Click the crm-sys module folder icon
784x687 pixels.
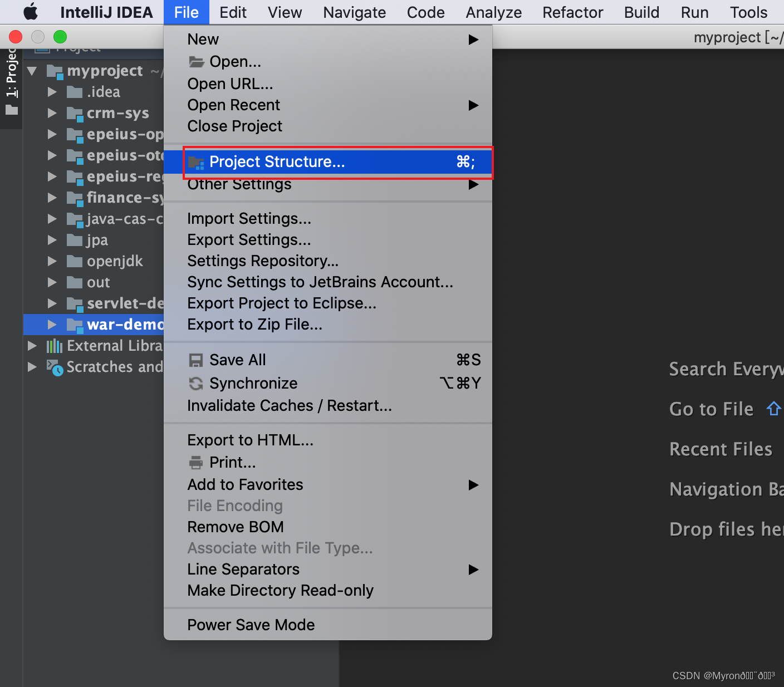pyautogui.click(x=75, y=114)
